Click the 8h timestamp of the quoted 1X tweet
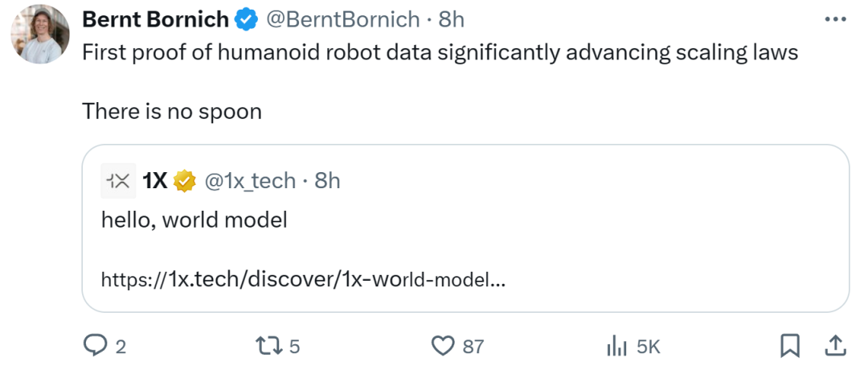 pos(327,180)
